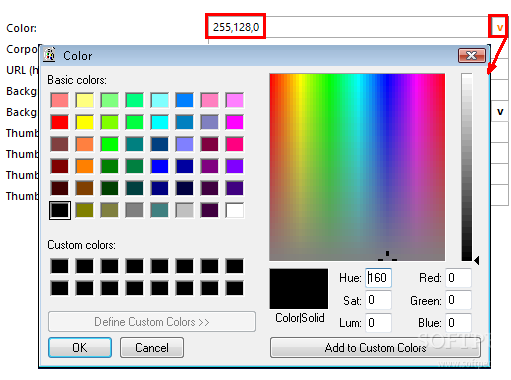
Task: Click the Color field showing 255,128,0
Action: (349, 27)
